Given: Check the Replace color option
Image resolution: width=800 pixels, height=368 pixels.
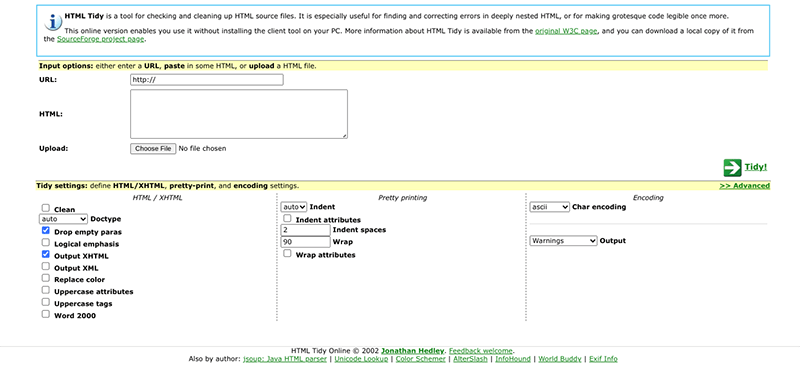Looking at the screenshot, I should tap(46, 278).
